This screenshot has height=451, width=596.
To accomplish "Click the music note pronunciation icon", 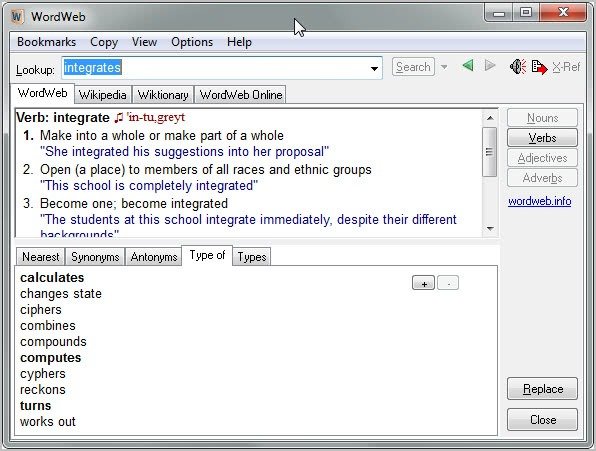I will (119, 117).
